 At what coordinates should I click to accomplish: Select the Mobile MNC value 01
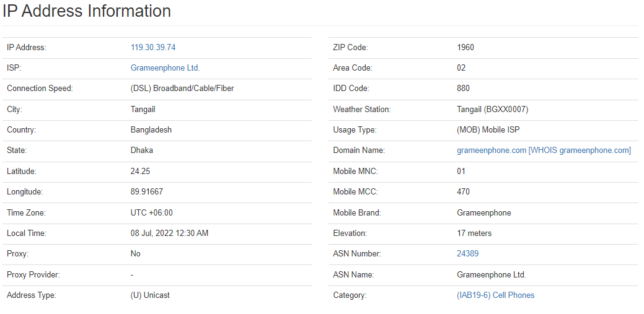tap(461, 171)
